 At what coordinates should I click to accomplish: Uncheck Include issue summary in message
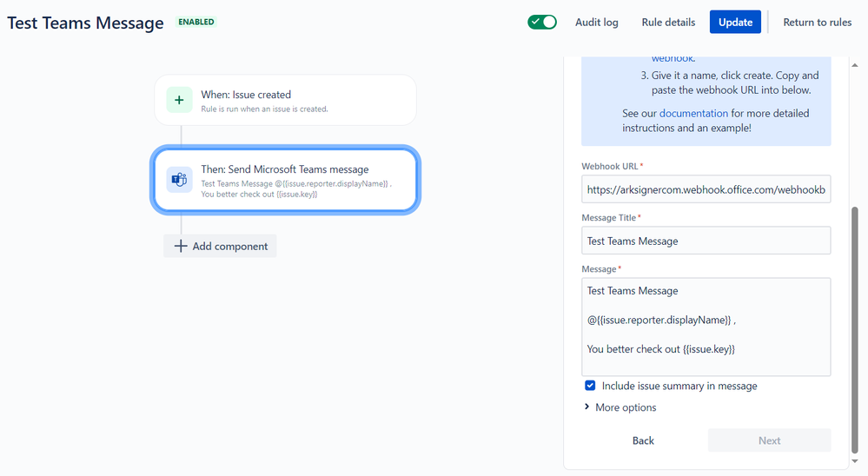point(590,386)
